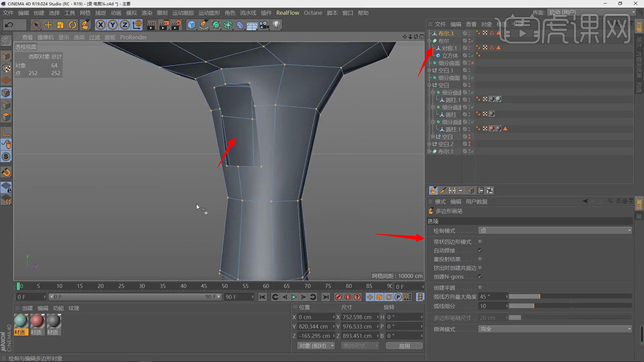Toggle the X axis lock
This screenshot has width=644, height=362.
[x=101, y=25]
